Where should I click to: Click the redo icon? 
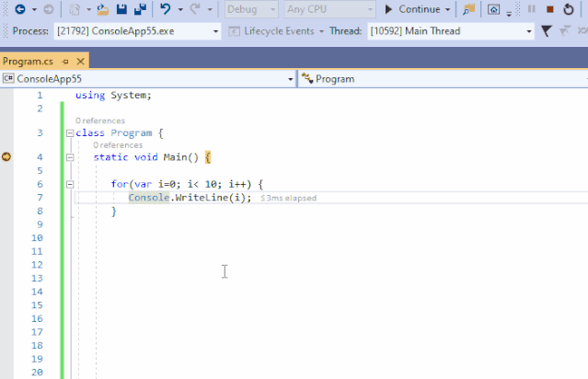pyautogui.click(x=195, y=9)
